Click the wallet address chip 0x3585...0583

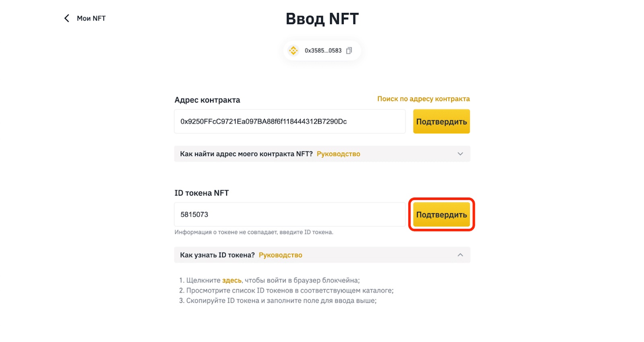point(322,50)
